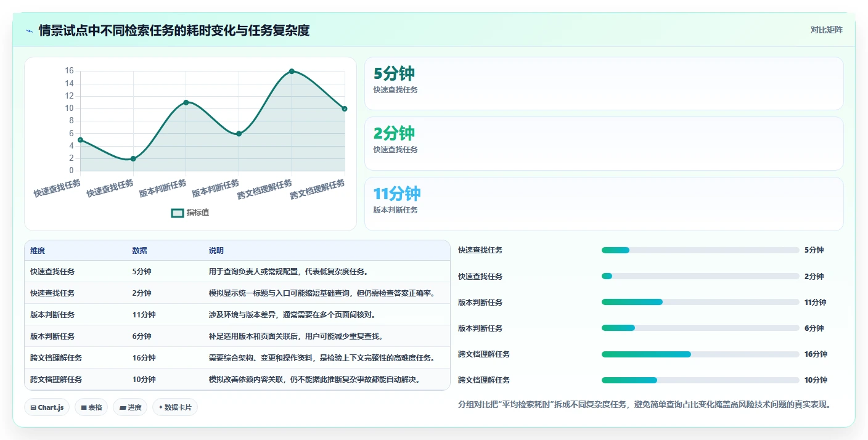Screen dimensions: 868x440
Task: Click the progress bar showing 5分钟
Action: tap(700, 250)
